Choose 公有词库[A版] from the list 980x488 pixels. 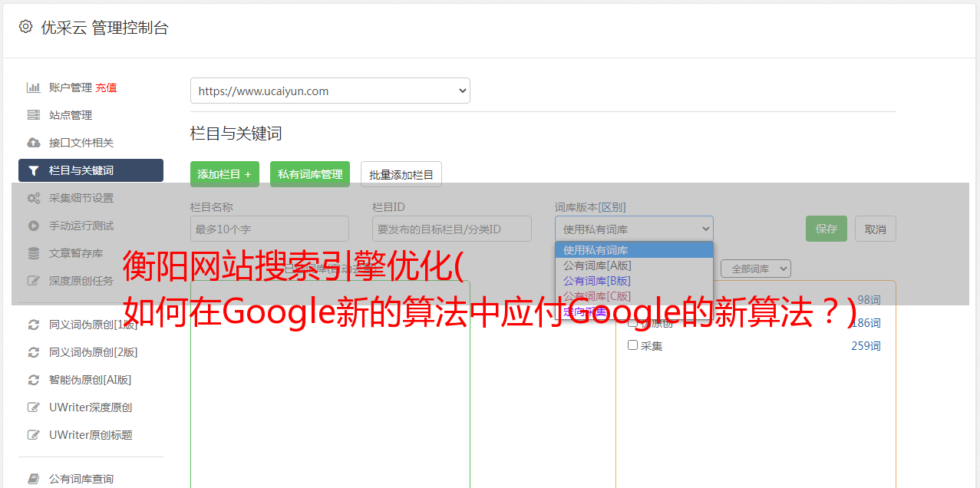(x=634, y=265)
